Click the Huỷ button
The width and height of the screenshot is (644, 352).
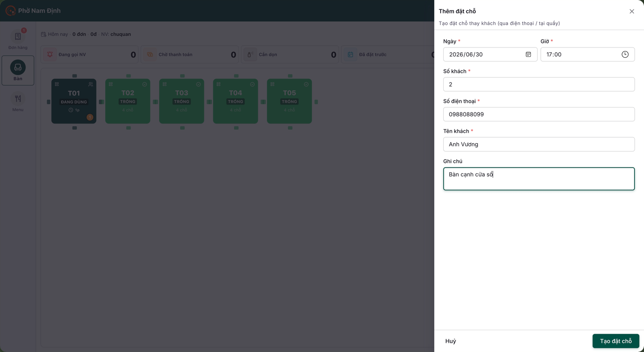tap(451, 341)
